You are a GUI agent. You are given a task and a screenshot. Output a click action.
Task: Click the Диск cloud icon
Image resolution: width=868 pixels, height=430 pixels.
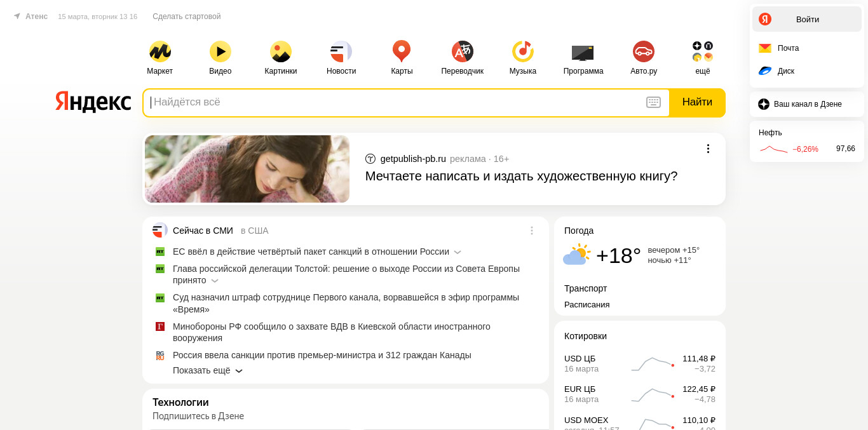[765, 71]
